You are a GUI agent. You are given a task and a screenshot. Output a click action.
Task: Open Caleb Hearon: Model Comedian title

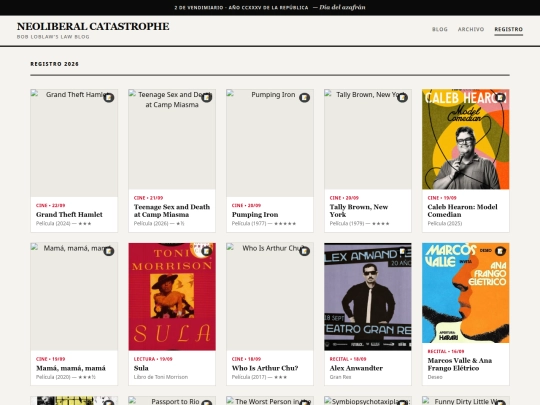point(463,211)
